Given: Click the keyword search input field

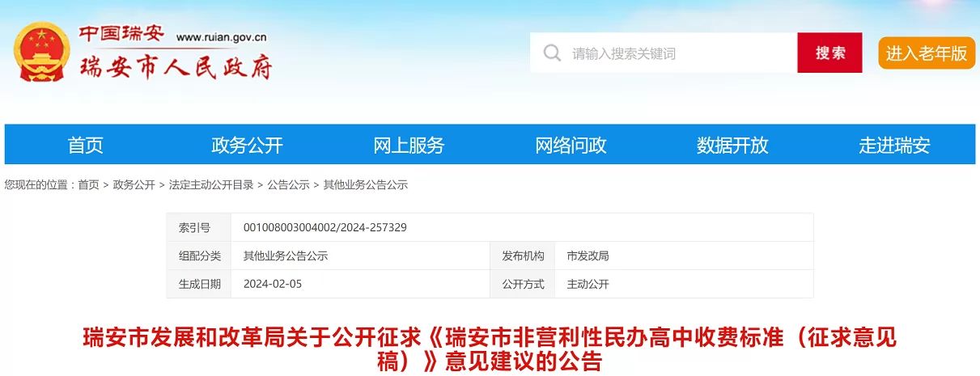Looking at the screenshot, I should (x=664, y=53).
